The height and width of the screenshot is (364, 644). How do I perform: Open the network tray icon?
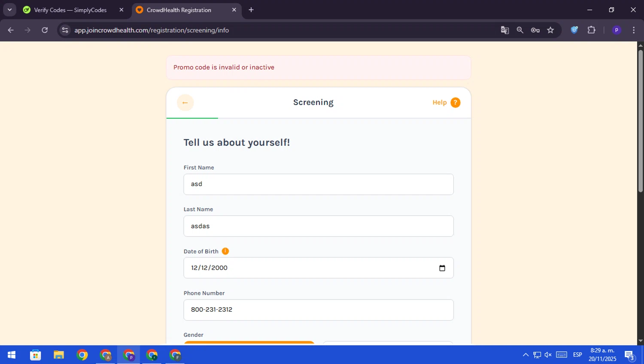537,355
